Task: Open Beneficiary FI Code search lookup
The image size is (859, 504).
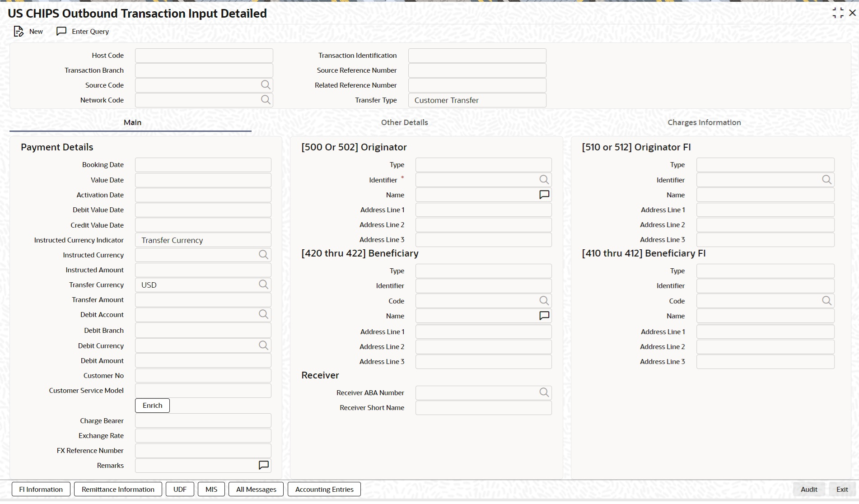Action: 826,301
